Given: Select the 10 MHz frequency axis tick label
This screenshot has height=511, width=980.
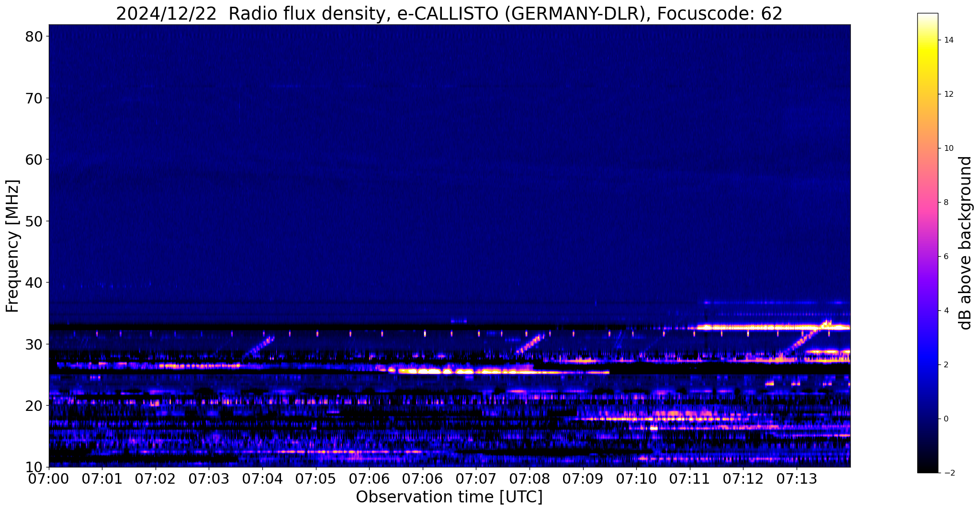Looking at the screenshot, I should 34,467.
